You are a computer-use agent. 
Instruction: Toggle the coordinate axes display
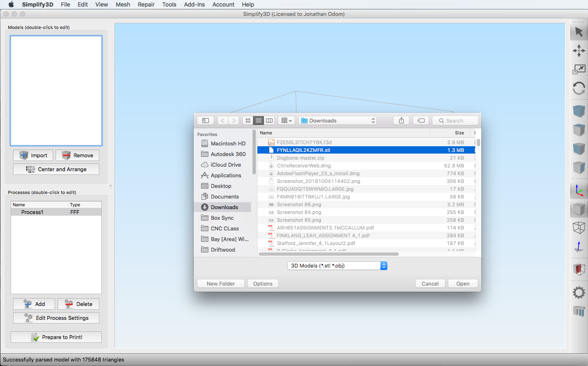click(579, 190)
